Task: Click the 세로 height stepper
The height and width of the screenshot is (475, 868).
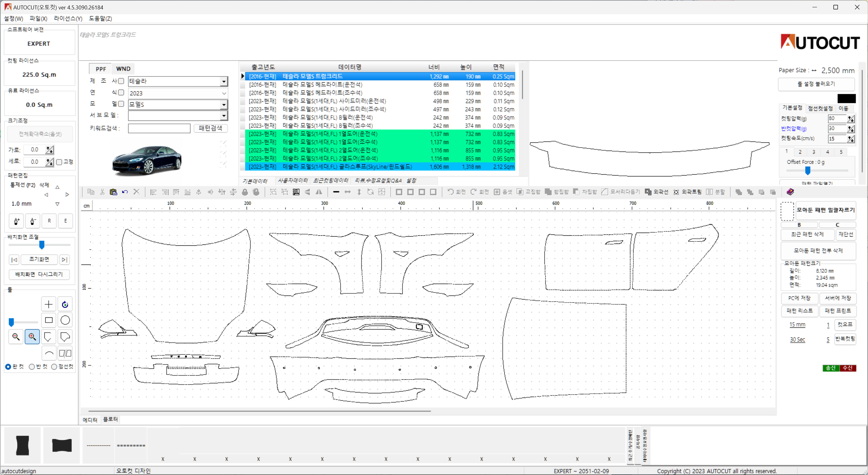Action: click(x=50, y=162)
